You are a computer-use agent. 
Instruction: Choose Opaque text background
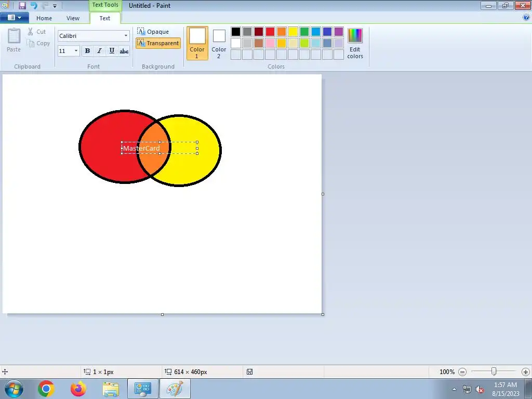pos(153,32)
